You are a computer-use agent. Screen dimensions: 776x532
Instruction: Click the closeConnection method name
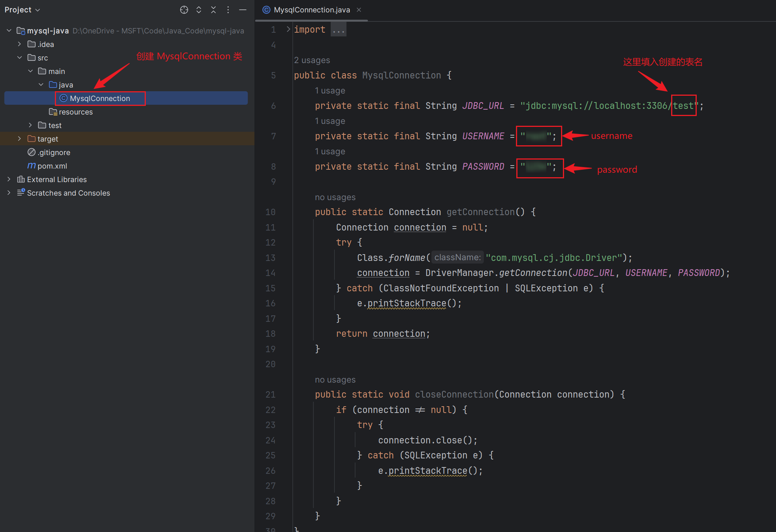[x=454, y=395]
